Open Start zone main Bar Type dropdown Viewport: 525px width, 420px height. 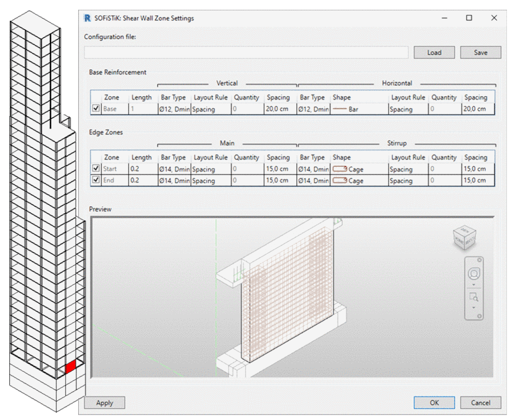click(x=174, y=169)
